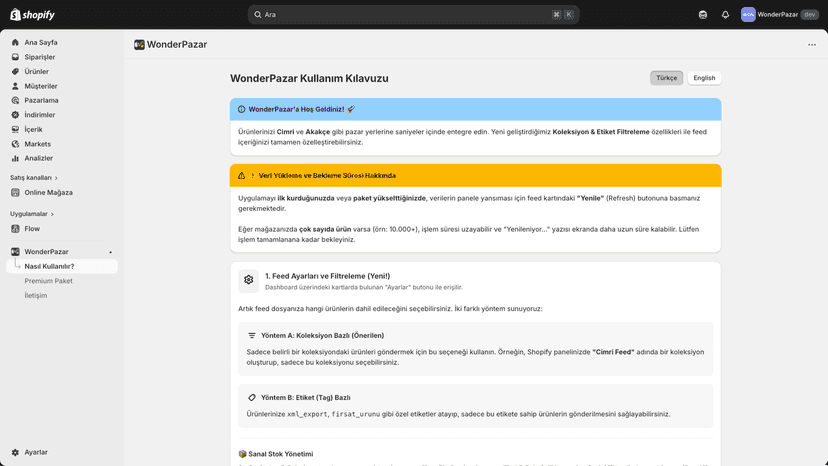
Task: Click the Shopify logo
Action: pyautogui.click(x=32, y=15)
